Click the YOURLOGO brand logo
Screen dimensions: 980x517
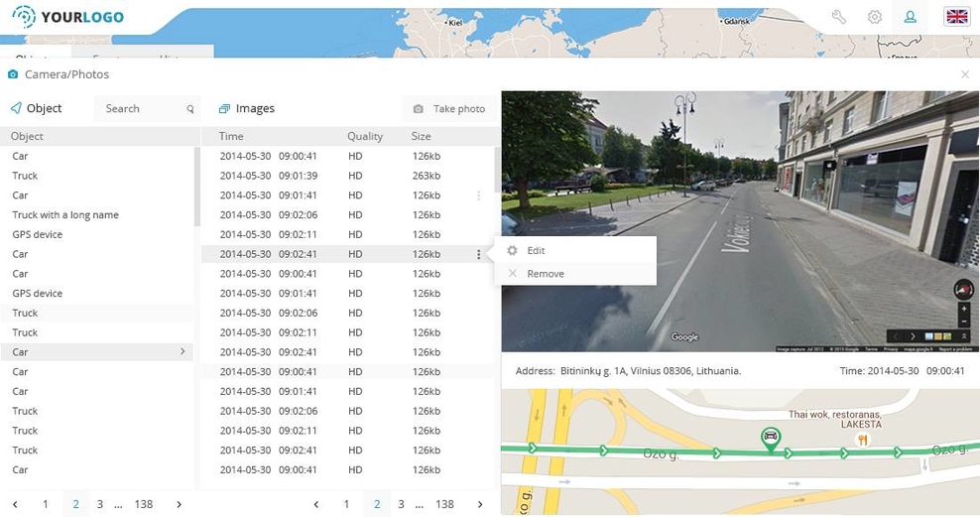[x=68, y=17]
